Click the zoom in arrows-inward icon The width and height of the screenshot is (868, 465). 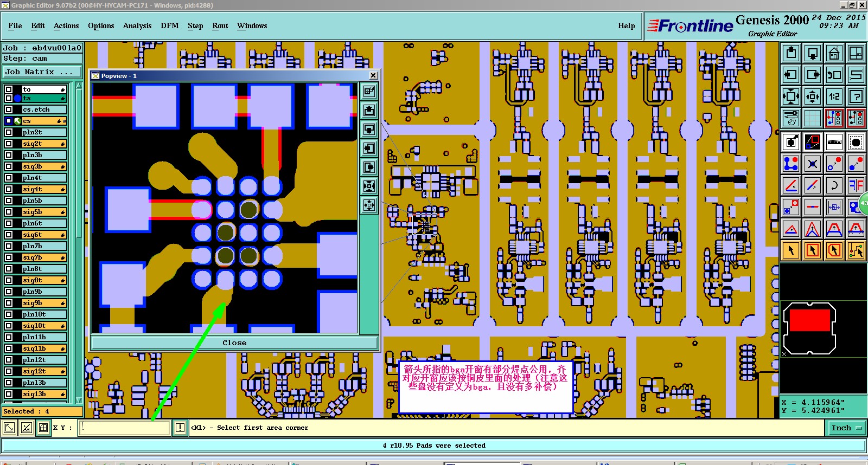coord(791,96)
